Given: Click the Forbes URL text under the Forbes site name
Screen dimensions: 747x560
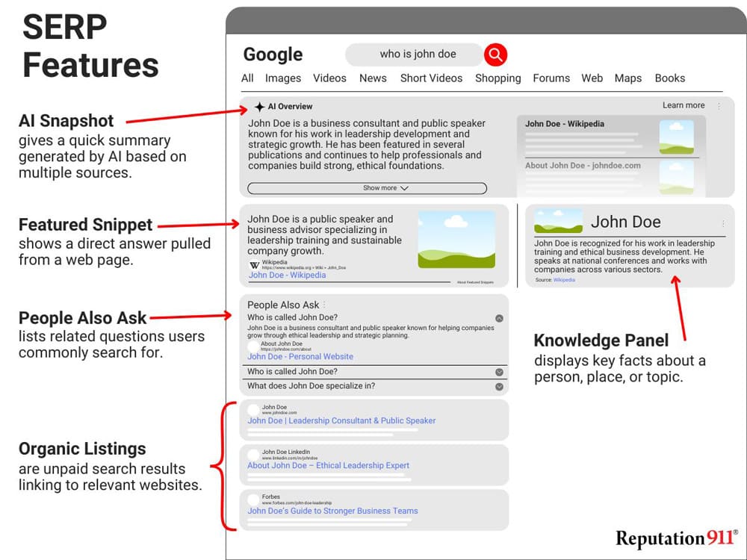Looking at the screenshot, I should (x=297, y=503).
